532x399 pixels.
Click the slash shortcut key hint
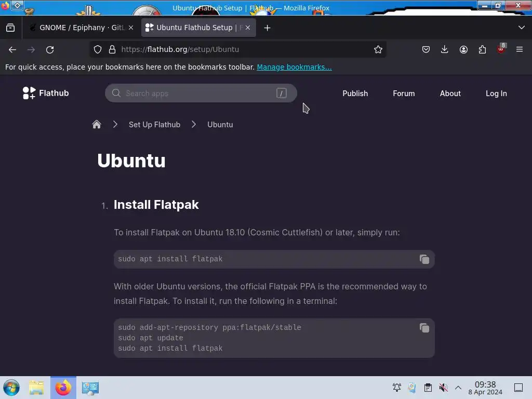pos(281,94)
